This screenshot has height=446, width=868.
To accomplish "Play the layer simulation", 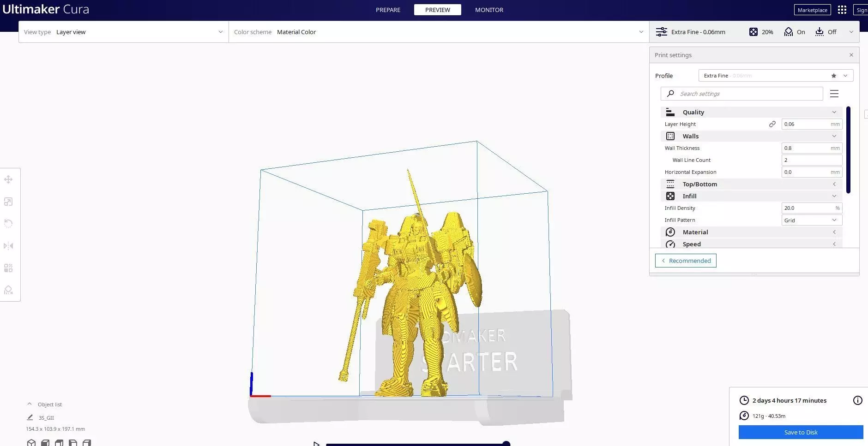I will (316, 444).
